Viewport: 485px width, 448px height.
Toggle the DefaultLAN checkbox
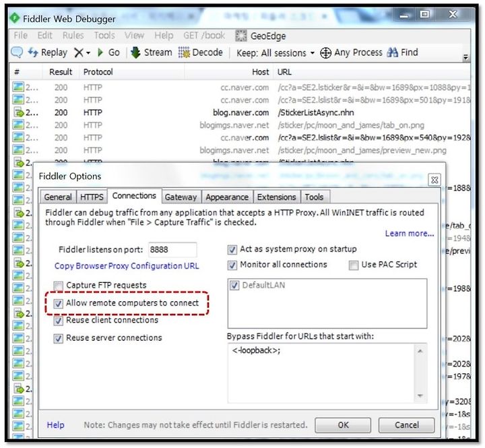pos(234,285)
